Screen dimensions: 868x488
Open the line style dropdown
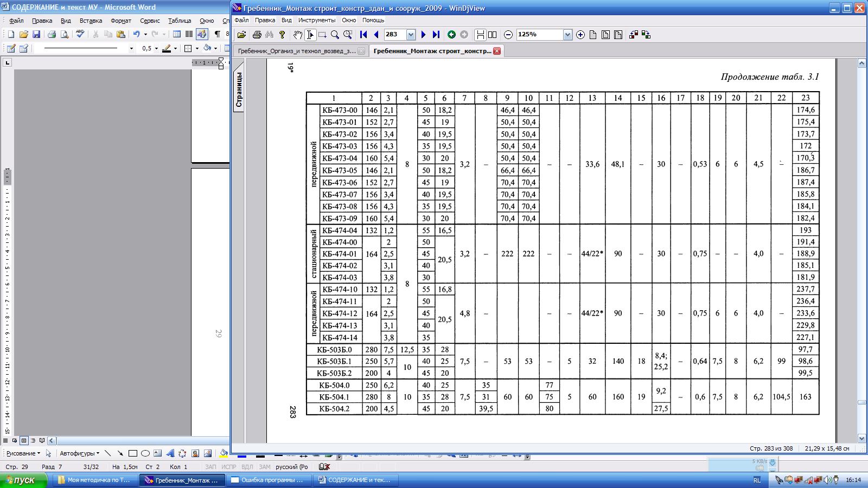tap(131, 49)
